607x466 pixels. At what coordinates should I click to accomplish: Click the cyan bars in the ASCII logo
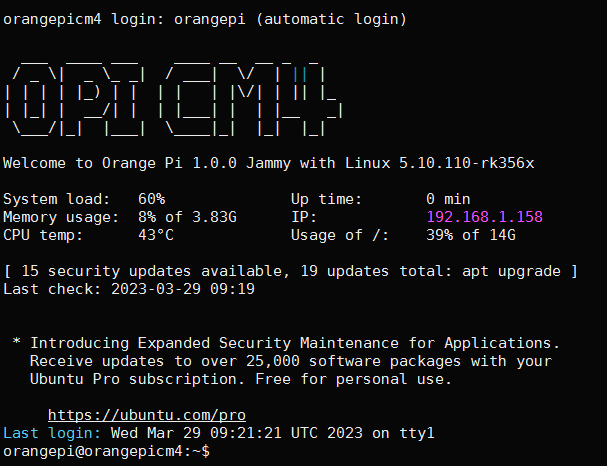[x=300, y=75]
